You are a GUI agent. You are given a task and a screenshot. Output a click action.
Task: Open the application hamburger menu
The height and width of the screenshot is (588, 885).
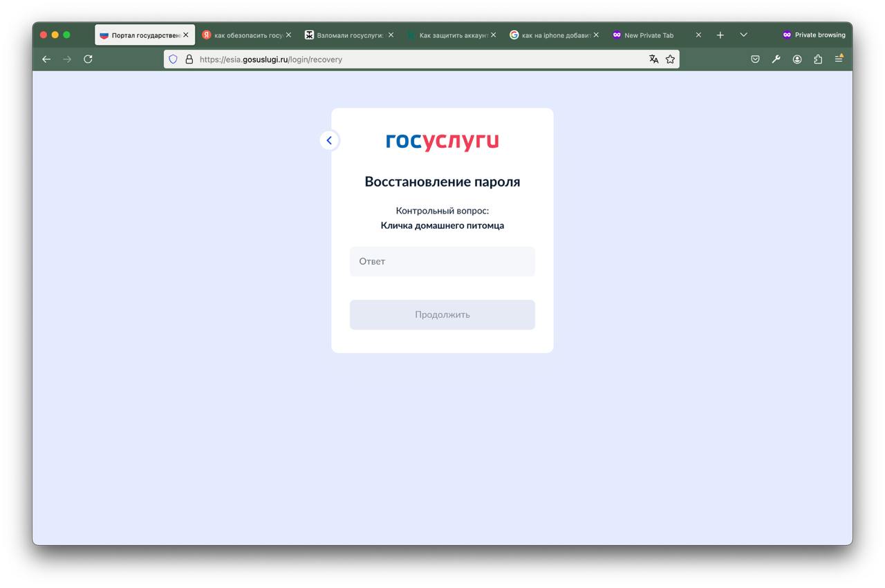pyautogui.click(x=839, y=59)
